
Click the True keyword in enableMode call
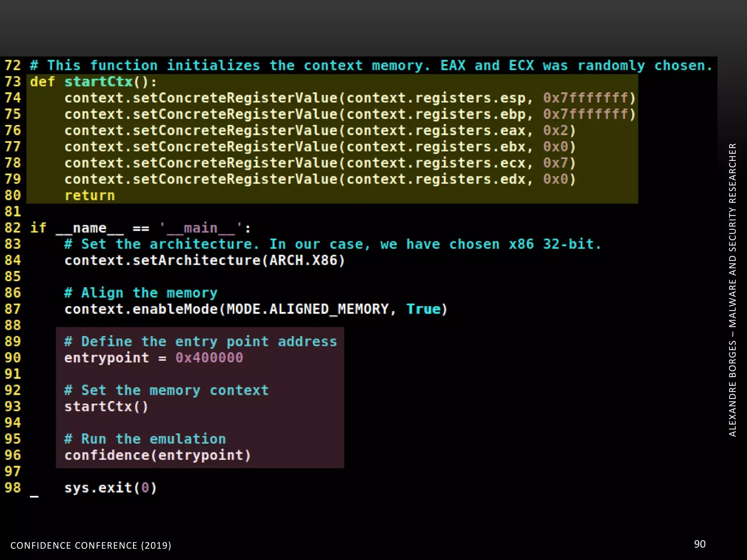(423, 310)
